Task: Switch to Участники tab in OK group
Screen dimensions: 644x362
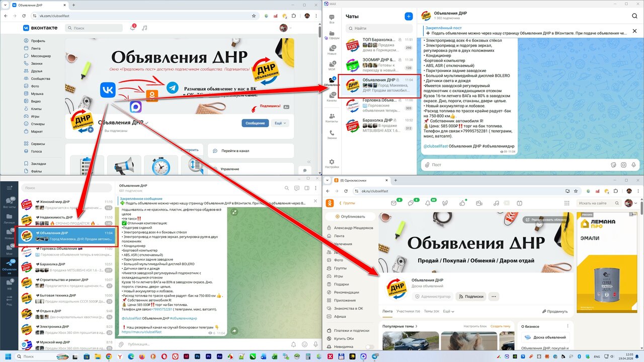Action: (408, 312)
